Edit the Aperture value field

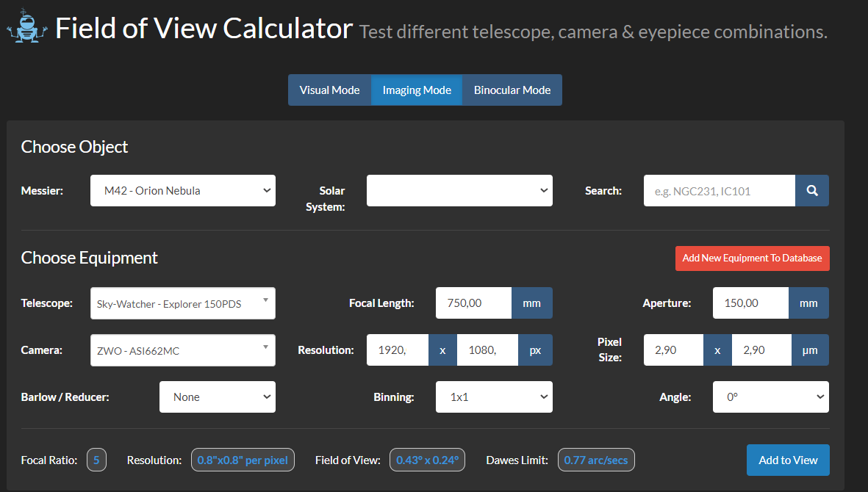tap(750, 303)
